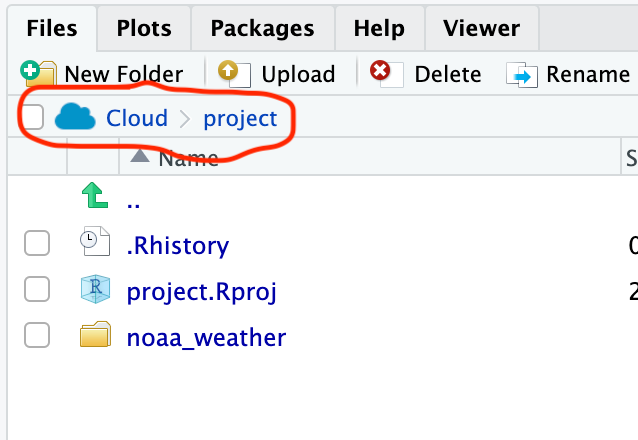Open the Packages tab
Viewport: 638px width, 440px height.
[262, 29]
